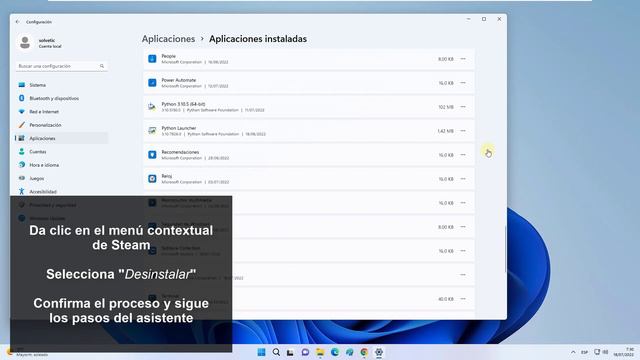640x360 pixels.
Task: Open the clock and date in the taskbar
Action: 623,352
